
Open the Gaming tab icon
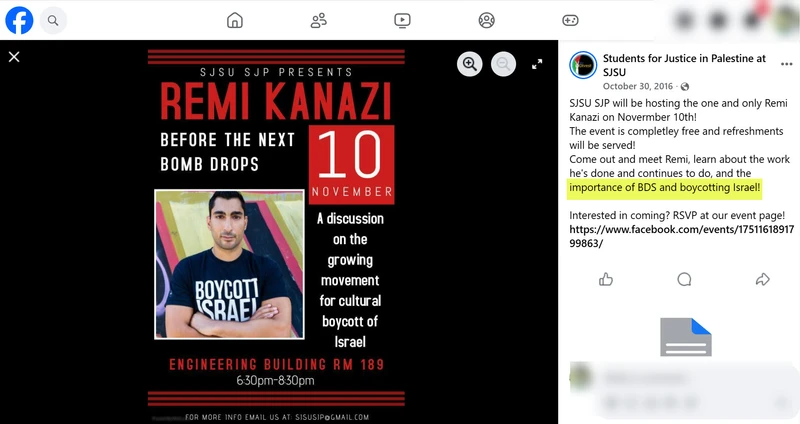tap(570, 20)
